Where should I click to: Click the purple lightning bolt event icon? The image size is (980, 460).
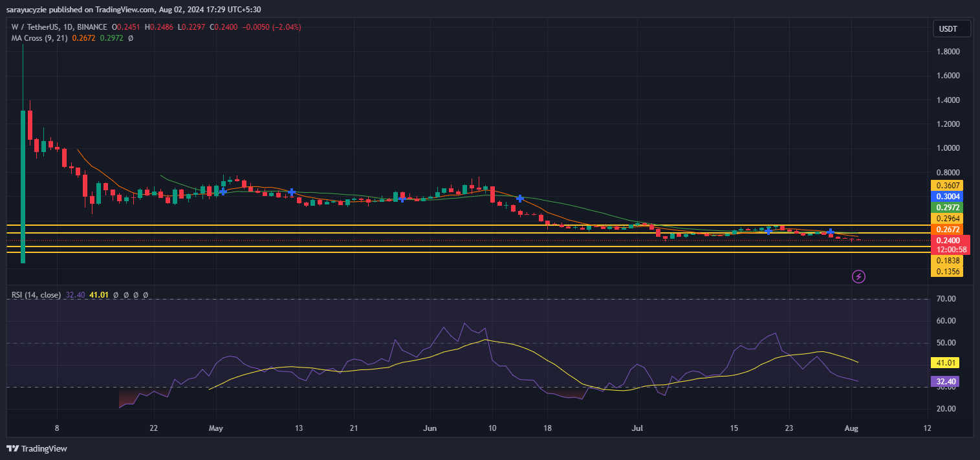[x=858, y=277]
